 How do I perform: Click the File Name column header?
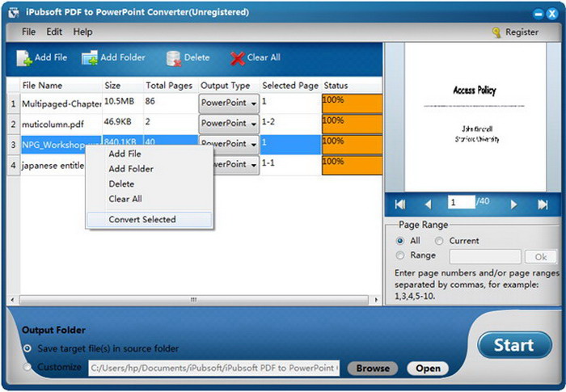pyautogui.click(x=61, y=86)
